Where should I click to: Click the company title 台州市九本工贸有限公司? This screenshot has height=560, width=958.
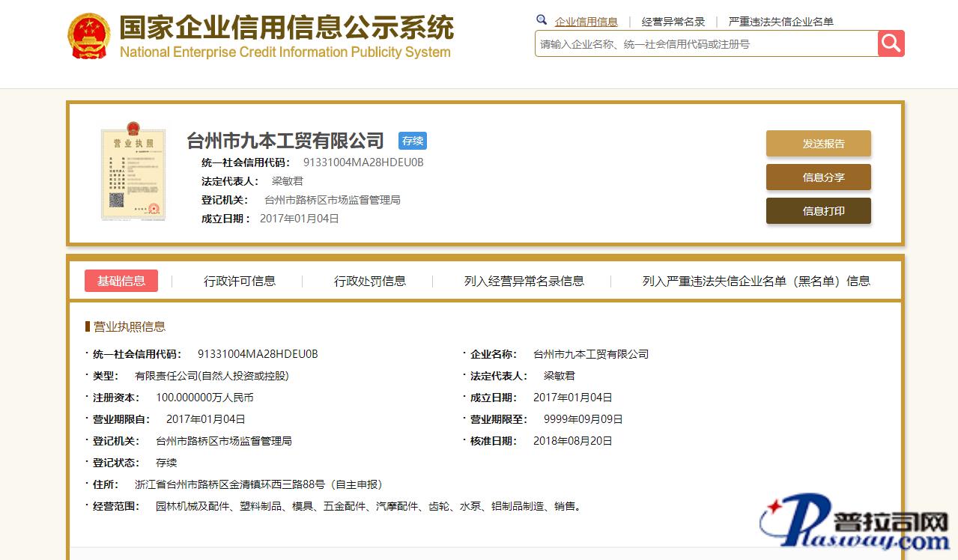[285, 141]
